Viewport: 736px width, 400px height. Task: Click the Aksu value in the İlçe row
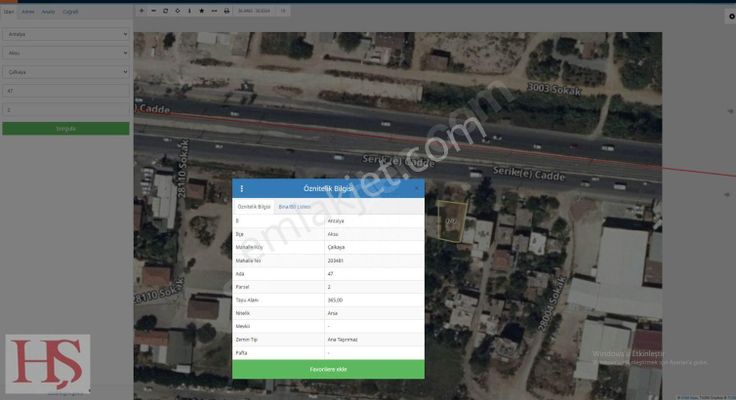pyautogui.click(x=333, y=234)
